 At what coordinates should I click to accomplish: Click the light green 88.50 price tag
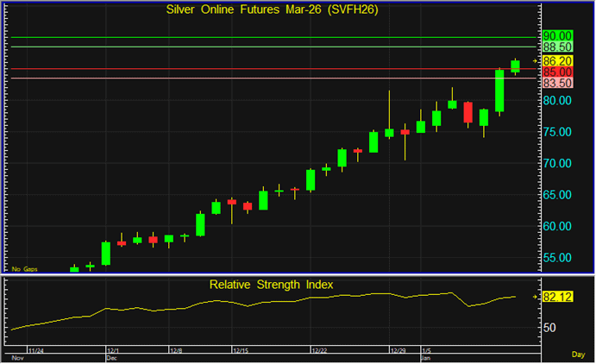(556, 47)
